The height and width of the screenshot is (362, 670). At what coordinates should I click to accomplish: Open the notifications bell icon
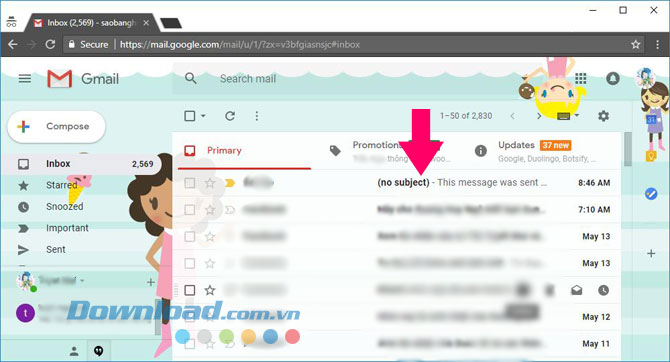[x=613, y=79]
